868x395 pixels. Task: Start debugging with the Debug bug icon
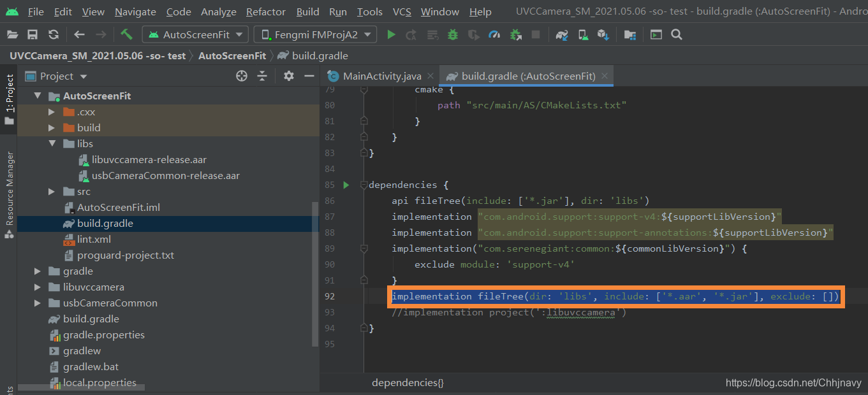[x=452, y=34]
